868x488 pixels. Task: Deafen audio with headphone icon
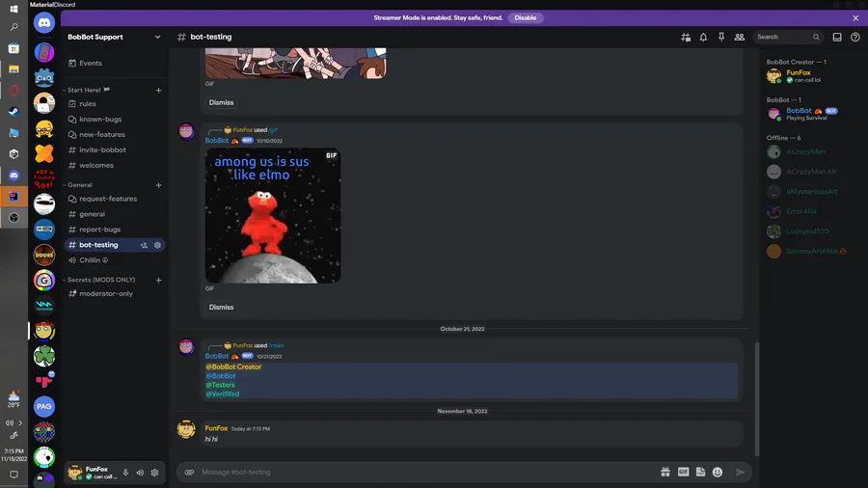140,473
